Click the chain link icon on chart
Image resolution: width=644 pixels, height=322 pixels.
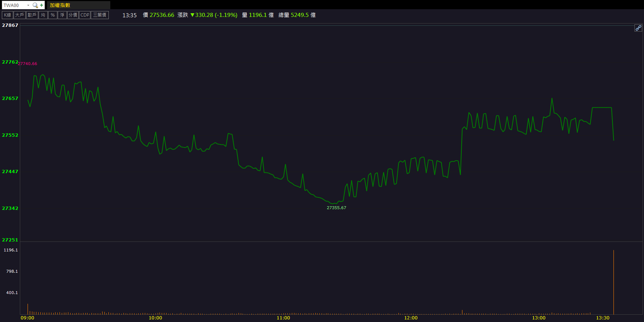click(x=638, y=28)
